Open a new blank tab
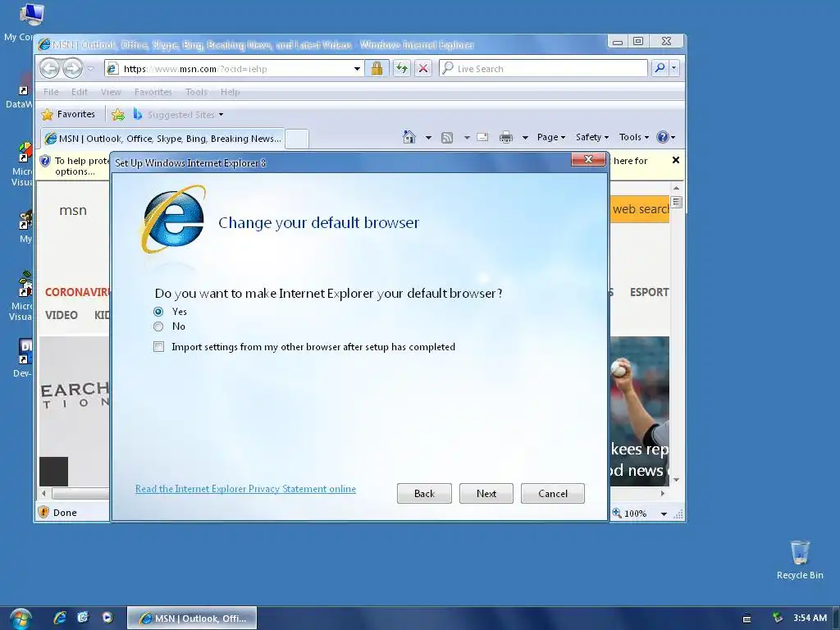This screenshot has width=840, height=630. tap(297, 139)
